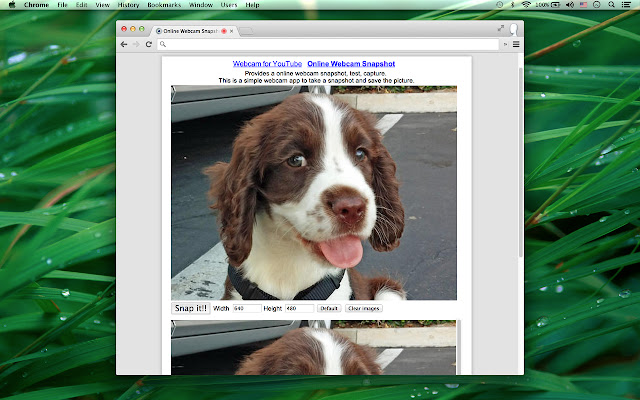Open the Chrome application menu
The height and width of the screenshot is (400, 640).
click(x=36, y=5)
